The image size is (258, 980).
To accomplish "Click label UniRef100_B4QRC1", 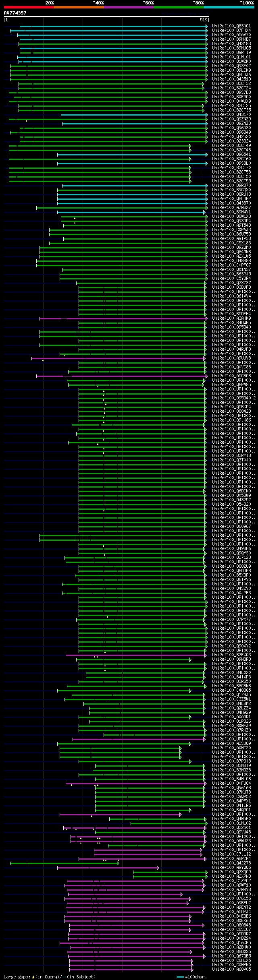I will (x=231, y=810).
